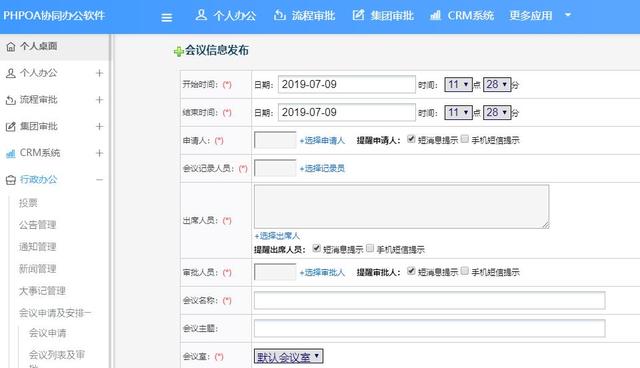
Task: Expand 个人办公 with its plus sign
Action: click(x=99, y=73)
